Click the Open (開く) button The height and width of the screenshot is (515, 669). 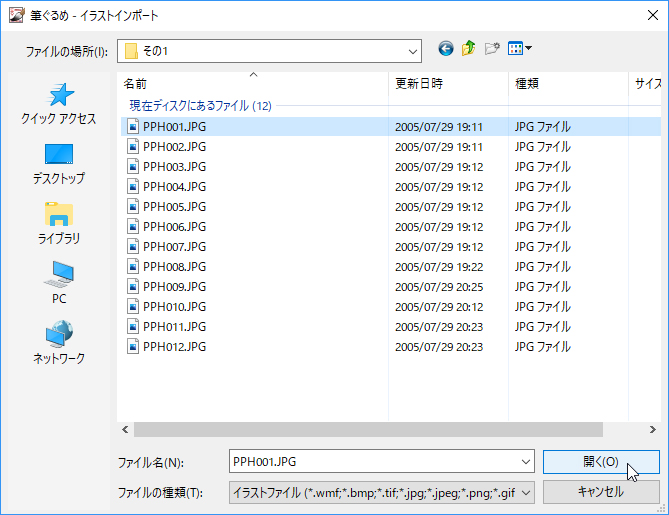pyautogui.click(x=600, y=461)
